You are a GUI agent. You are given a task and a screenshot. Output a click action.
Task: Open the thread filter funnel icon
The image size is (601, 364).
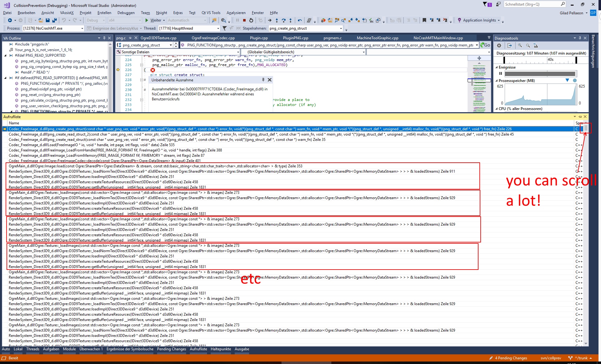tap(225, 28)
